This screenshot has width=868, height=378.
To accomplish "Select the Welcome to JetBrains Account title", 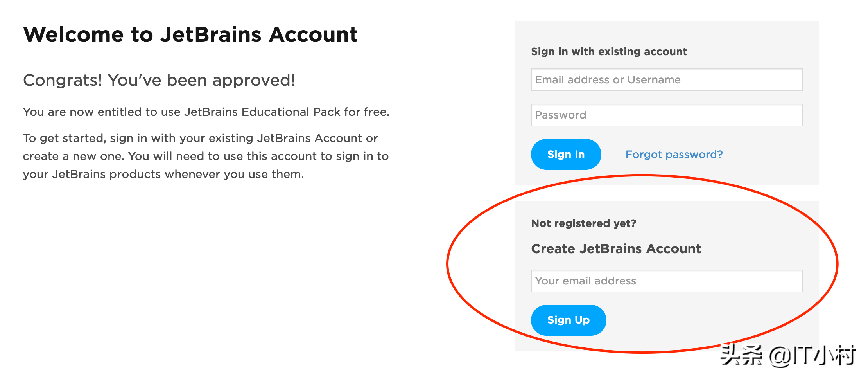I will [190, 34].
